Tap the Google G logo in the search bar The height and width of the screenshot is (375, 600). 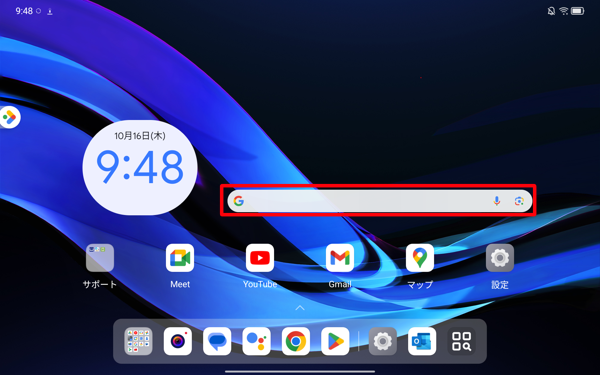pyautogui.click(x=239, y=201)
